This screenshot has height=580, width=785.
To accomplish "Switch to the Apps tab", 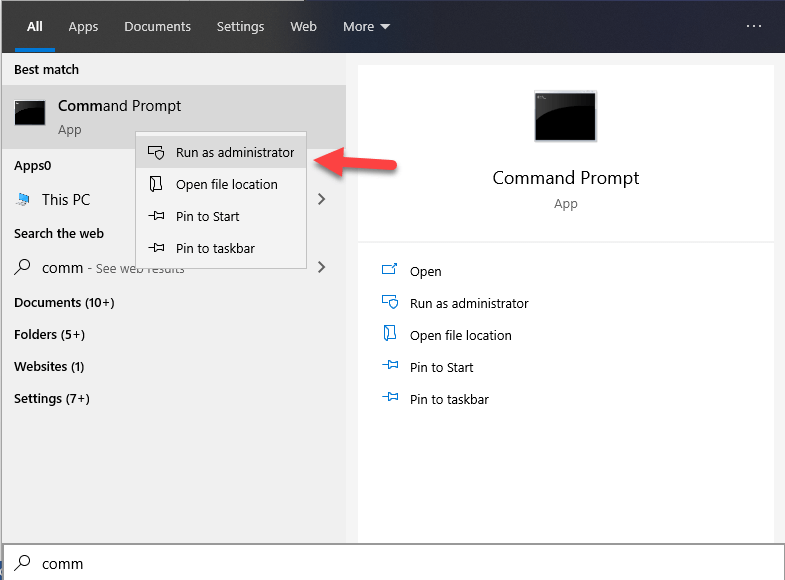I will [x=83, y=27].
